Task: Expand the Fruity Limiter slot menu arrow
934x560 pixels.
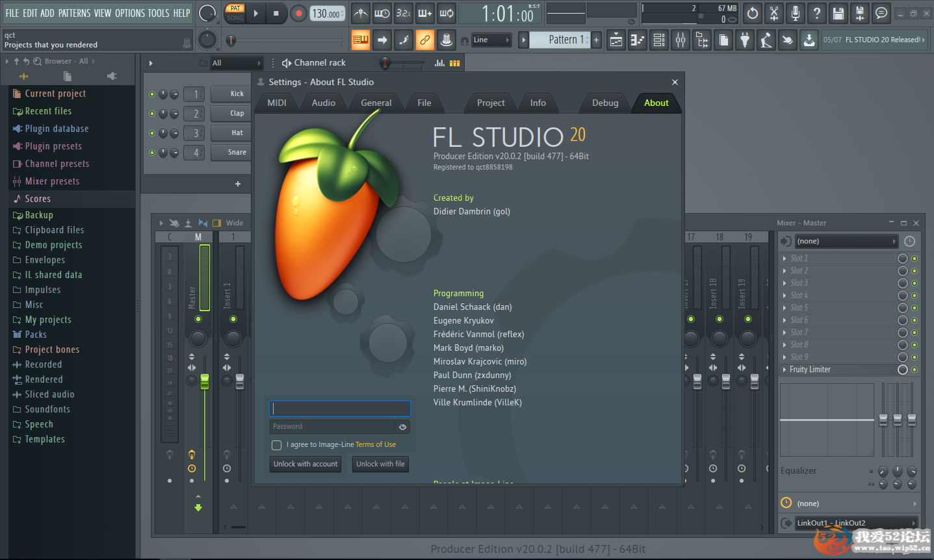Action: click(785, 370)
